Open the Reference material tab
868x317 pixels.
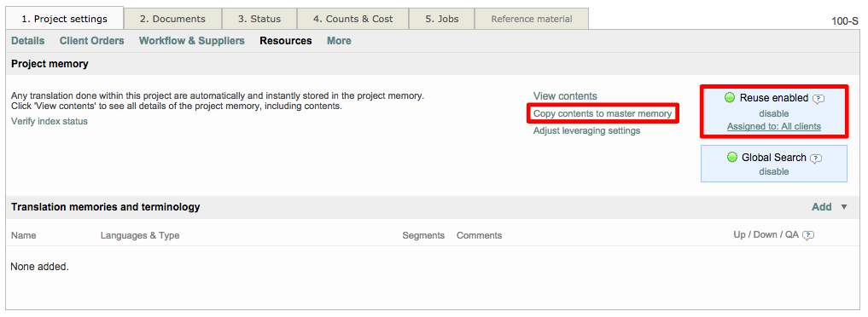point(532,19)
